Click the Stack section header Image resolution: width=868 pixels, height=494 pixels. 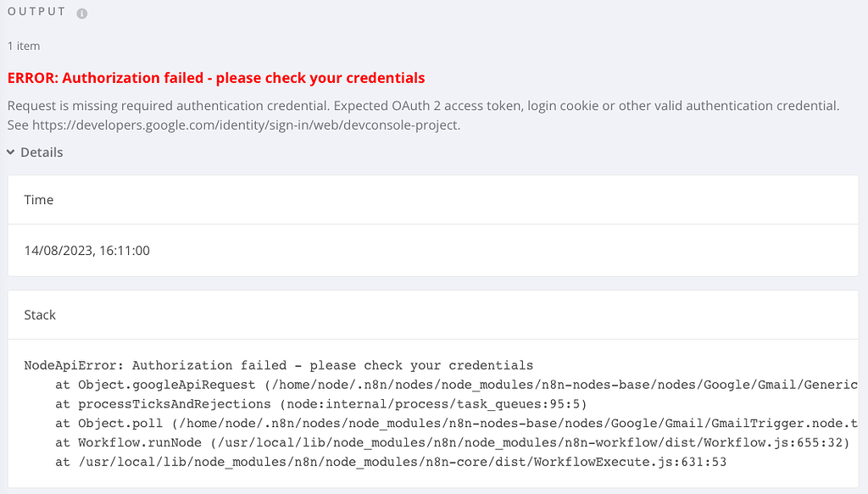point(40,314)
